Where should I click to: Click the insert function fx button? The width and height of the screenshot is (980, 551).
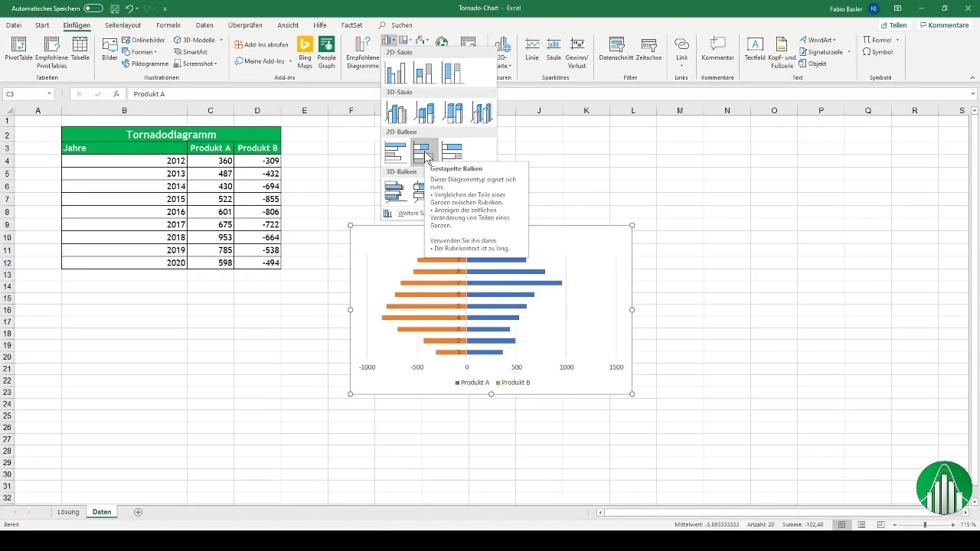coord(116,94)
